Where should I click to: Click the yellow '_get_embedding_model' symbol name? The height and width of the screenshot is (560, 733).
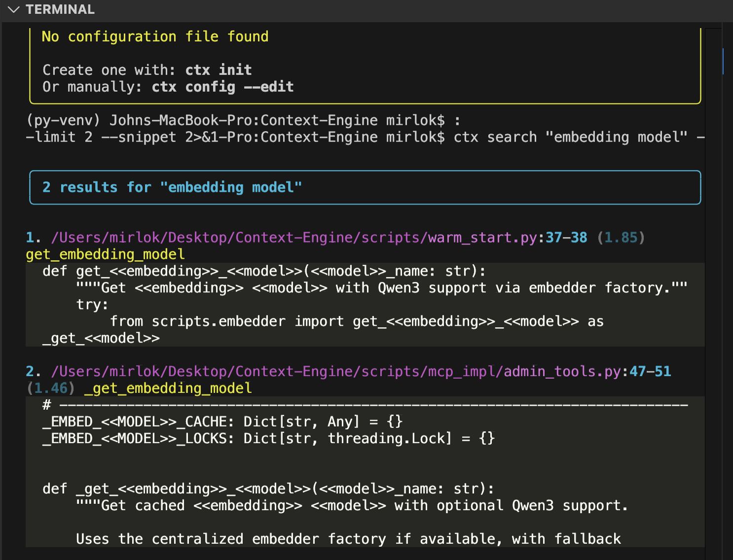pos(168,388)
